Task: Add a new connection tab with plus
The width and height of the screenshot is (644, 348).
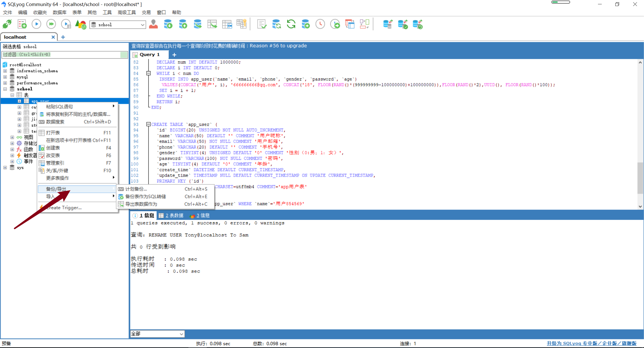Action: [x=63, y=37]
